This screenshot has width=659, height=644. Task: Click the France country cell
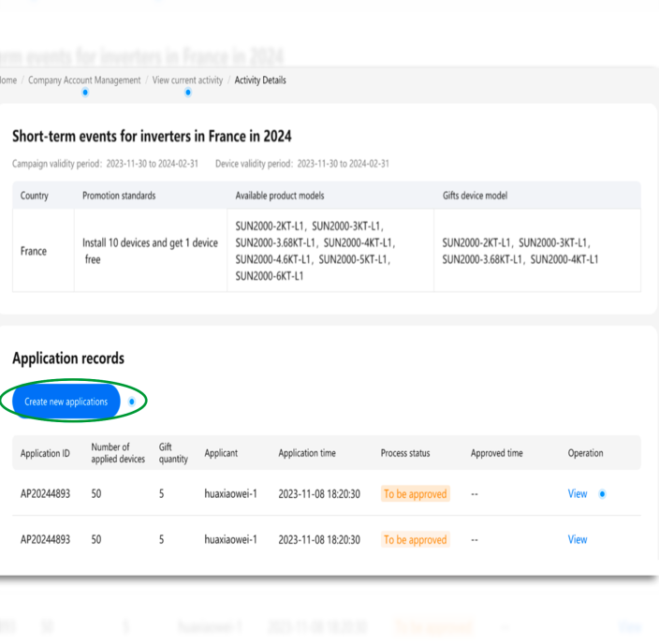coord(34,252)
